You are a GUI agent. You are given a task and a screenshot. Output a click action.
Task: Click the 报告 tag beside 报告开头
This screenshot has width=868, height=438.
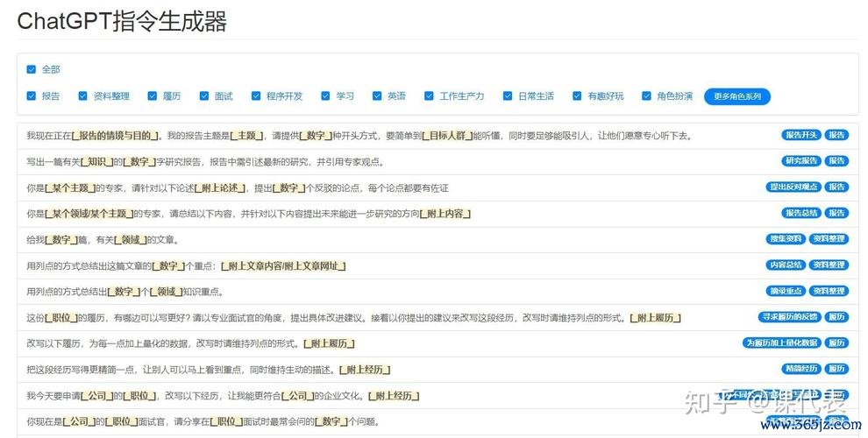point(836,135)
